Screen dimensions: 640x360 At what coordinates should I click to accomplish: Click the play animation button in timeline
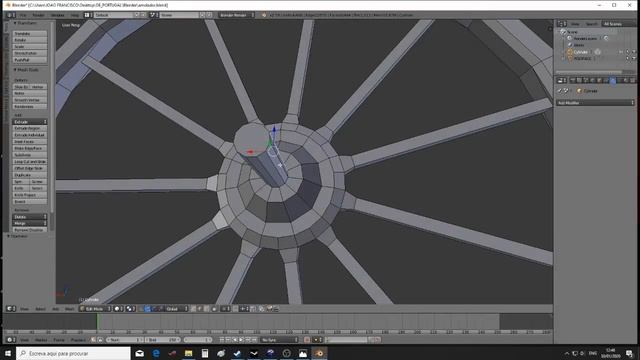tap(241, 340)
